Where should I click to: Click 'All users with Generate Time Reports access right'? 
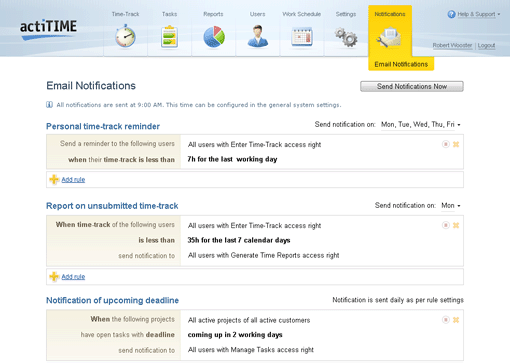pos(263,255)
